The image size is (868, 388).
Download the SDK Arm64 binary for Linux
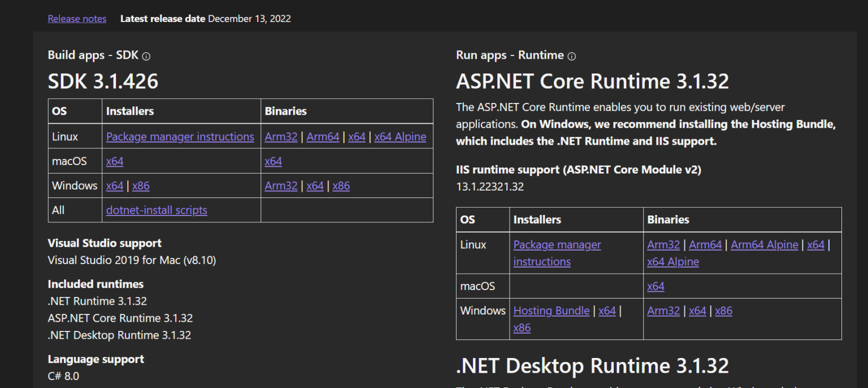click(x=323, y=136)
